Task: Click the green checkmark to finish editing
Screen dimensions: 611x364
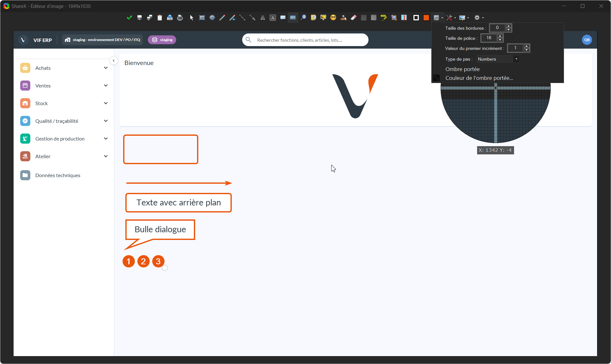Action: point(129,18)
